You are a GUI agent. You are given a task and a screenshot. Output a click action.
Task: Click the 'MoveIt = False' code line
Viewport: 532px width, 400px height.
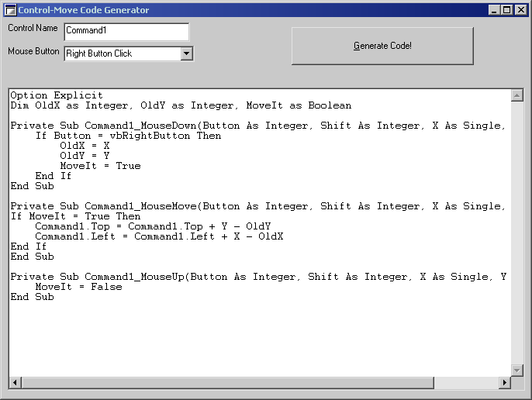click(x=78, y=287)
